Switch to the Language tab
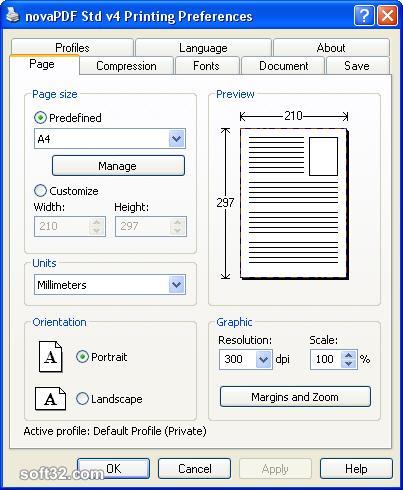Viewport: 403px width, 490px height. pyautogui.click(x=203, y=48)
